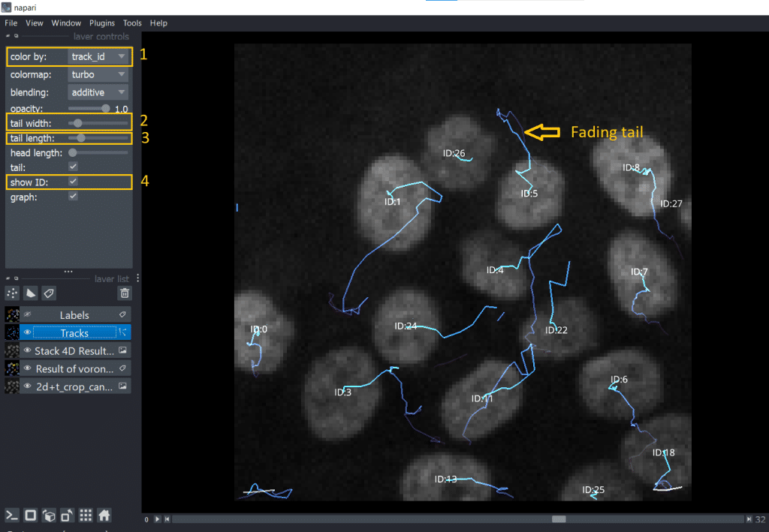Screen dimensions: 769x532
Task: Open the color by dropdown
Action: pos(98,56)
